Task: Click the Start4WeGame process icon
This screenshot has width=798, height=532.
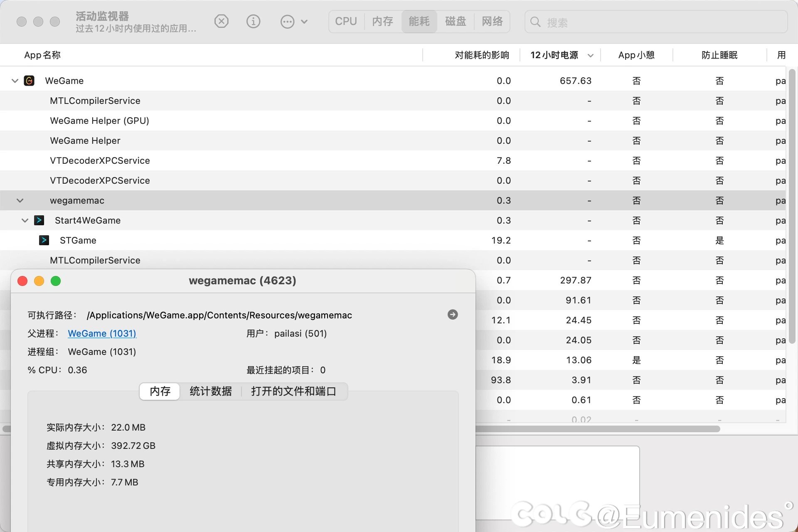Action: [39, 220]
